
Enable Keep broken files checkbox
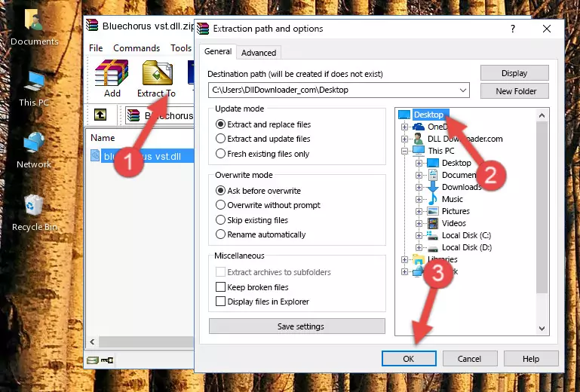220,286
